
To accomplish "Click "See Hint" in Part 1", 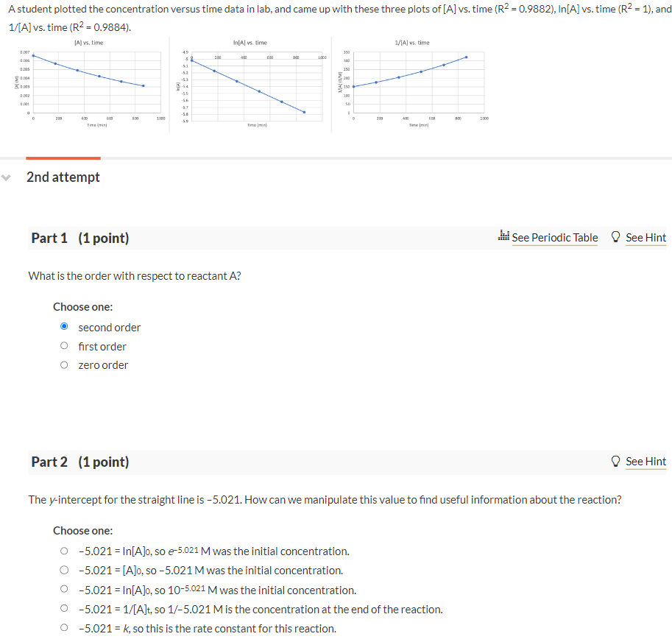I will pyautogui.click(x=646, y=237).
